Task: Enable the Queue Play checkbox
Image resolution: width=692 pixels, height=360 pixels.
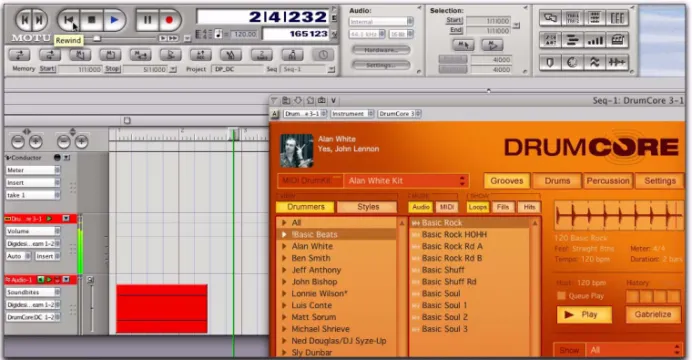Action: (561, 296)
